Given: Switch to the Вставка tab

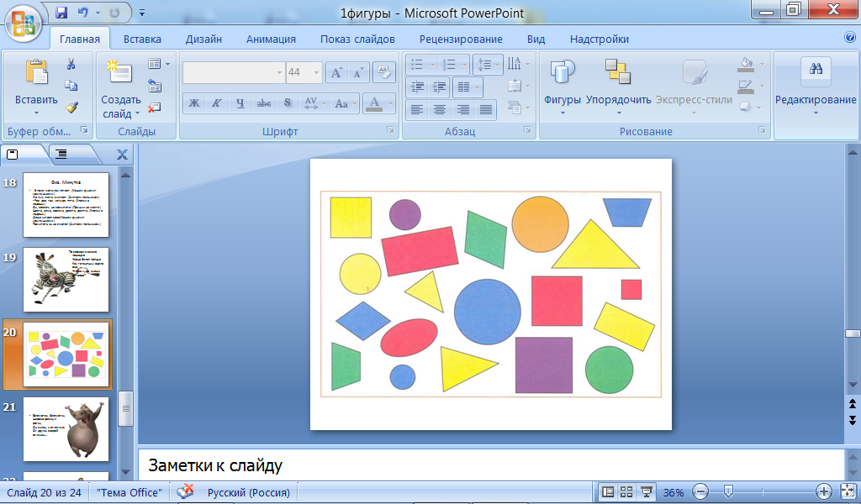Looking at the screenshot, I should 142,39.
